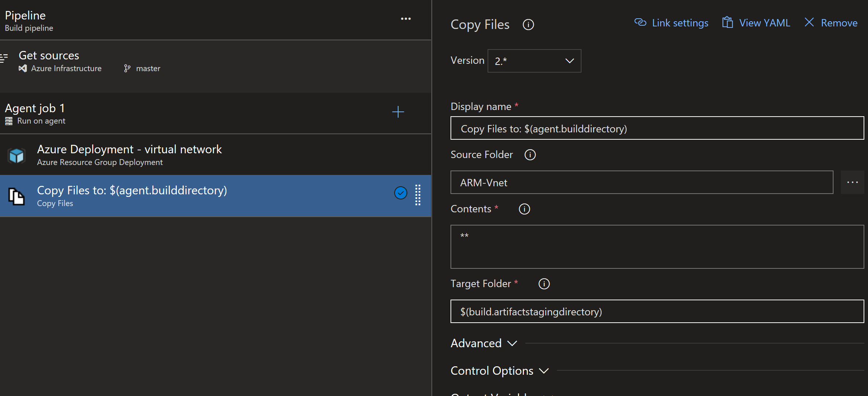Select the Agent job 1 row
The image size is (868, 396).
[215, 113]
